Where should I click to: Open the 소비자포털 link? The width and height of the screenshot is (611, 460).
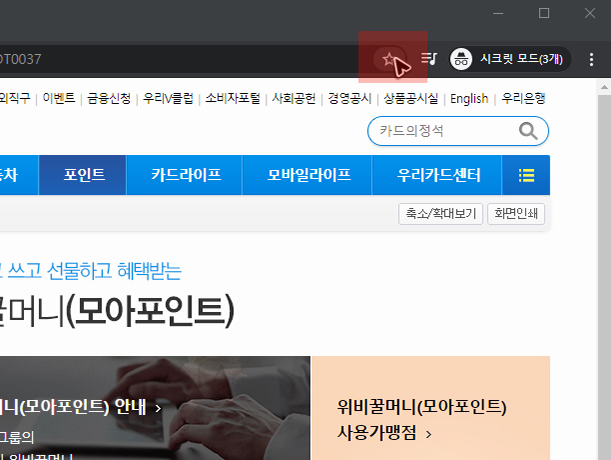coord(233,98)
